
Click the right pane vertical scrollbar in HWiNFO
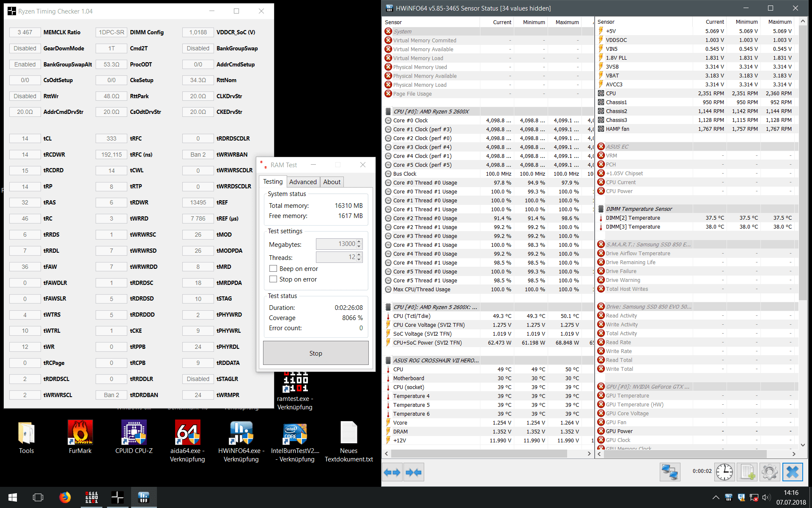[803, 162]
